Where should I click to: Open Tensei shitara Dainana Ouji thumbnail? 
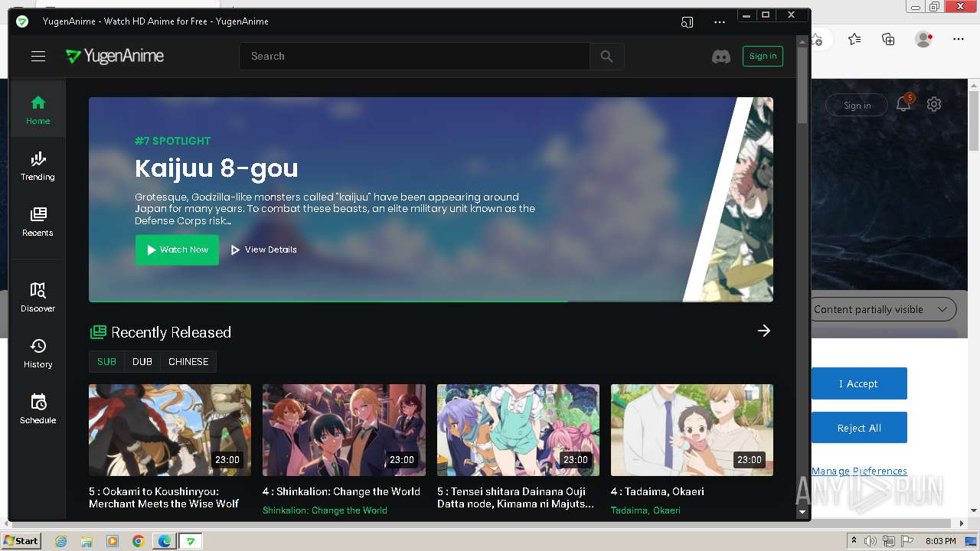coord(518,429)
